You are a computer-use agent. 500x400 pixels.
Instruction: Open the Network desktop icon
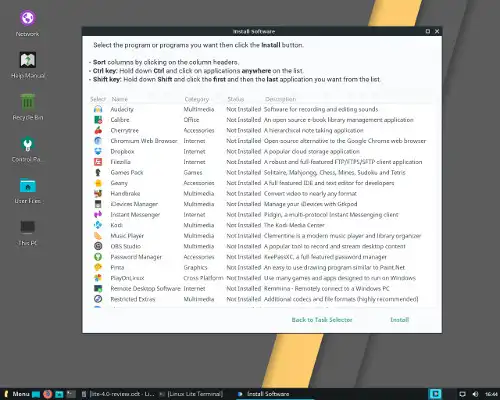click(x=28, y=18)
